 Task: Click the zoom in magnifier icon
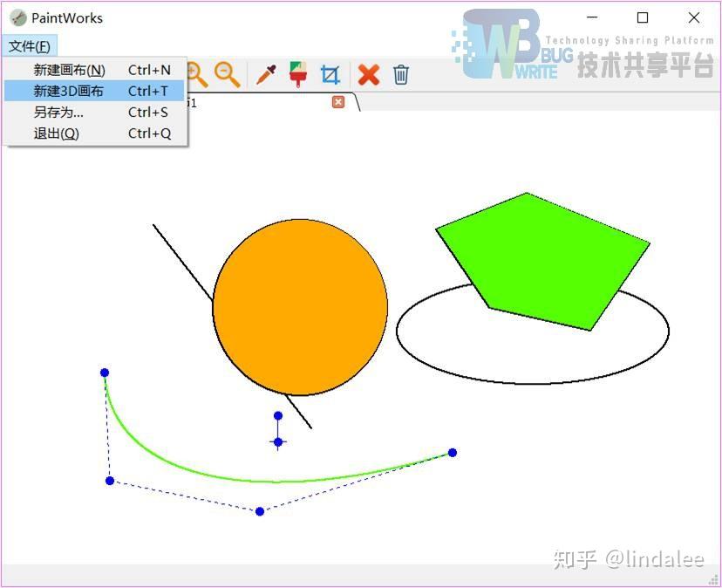click(198, 75)
